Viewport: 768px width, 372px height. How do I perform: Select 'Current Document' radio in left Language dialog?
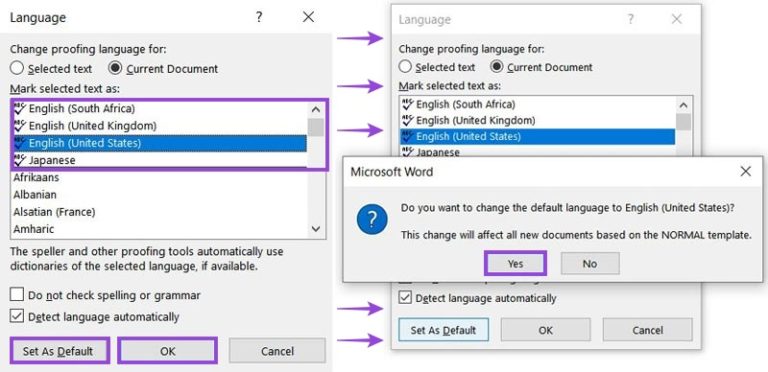[116, 69]
